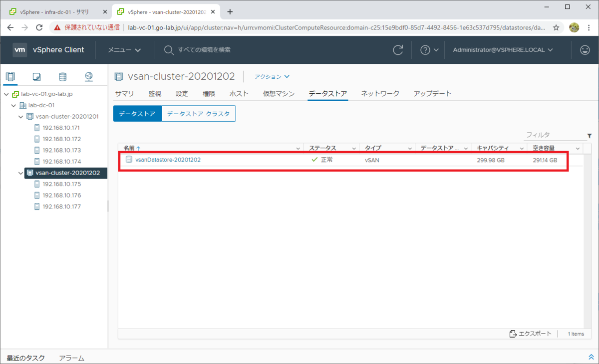This screenshot has height=364, width=599.
Task: Switch to the アップデート tab
Action: 432,94
